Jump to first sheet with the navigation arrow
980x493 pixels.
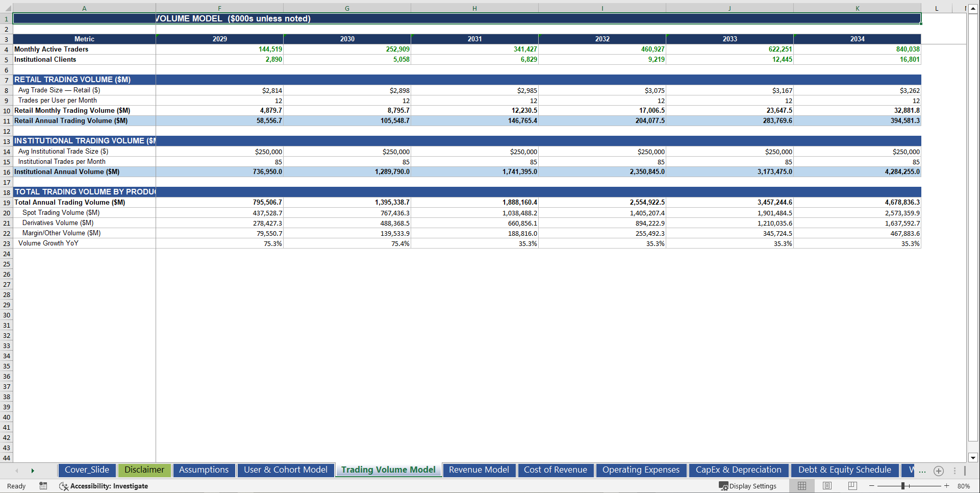[x=17, y=471]
